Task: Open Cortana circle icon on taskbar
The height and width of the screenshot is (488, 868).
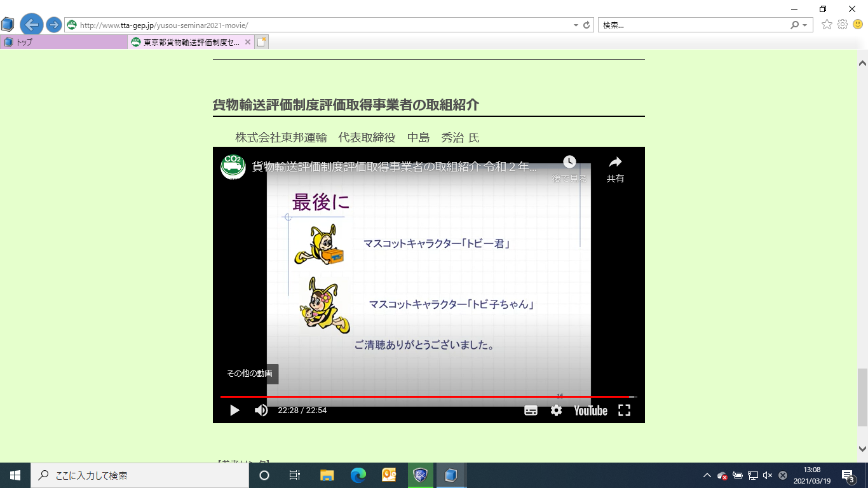Action: 264,475
